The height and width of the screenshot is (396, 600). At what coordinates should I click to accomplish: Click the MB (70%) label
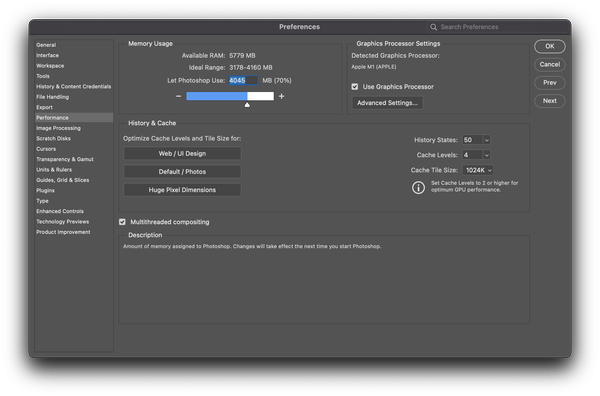[277, 81]
